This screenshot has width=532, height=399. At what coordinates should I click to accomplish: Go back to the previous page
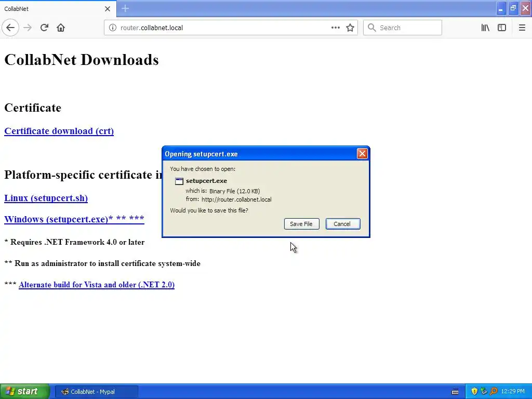(x=10, y=28)
